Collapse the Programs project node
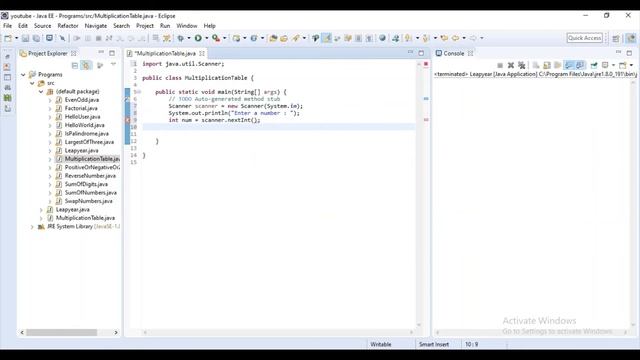Screen dimensions: 640x360 [23, 75]
